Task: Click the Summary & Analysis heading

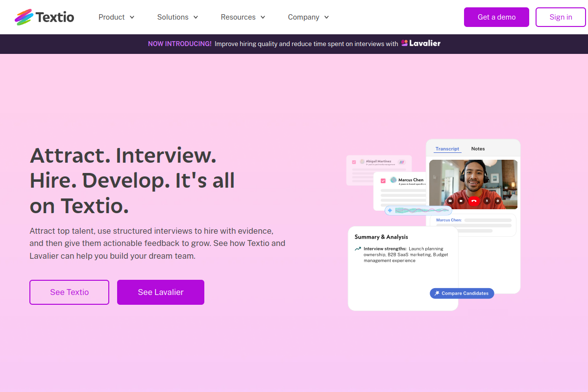Action: 381,237
